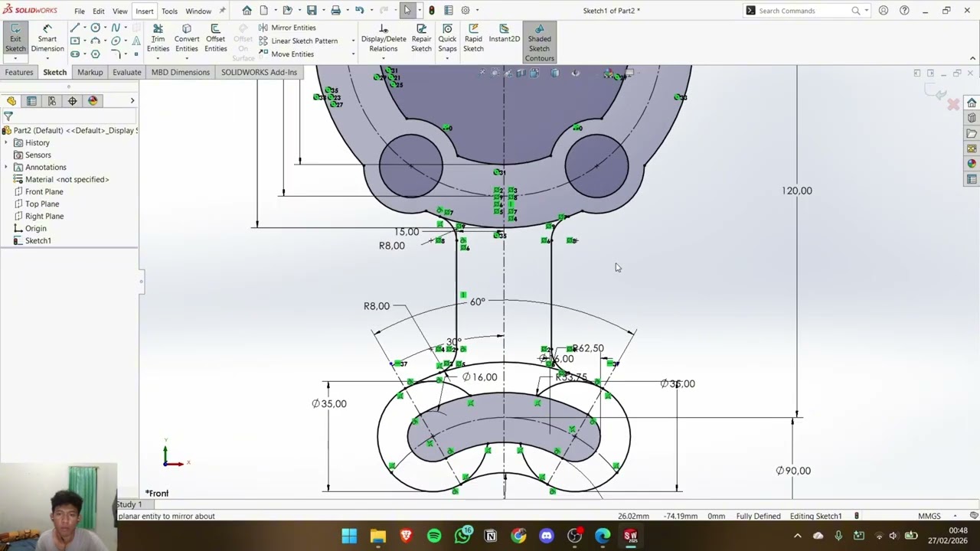
Task: Open the Linear Sketch Pattern dropdown arrow
Action: [353, 41]
